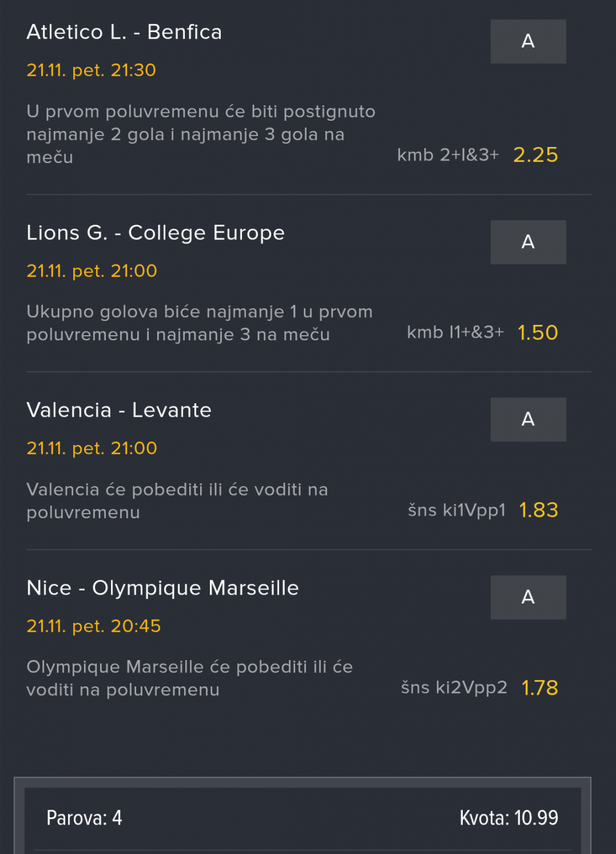The height and width of the screenshot is (854, 616).
Task: Select the 1.83 odds for Valencia
Action: (538, 510)
